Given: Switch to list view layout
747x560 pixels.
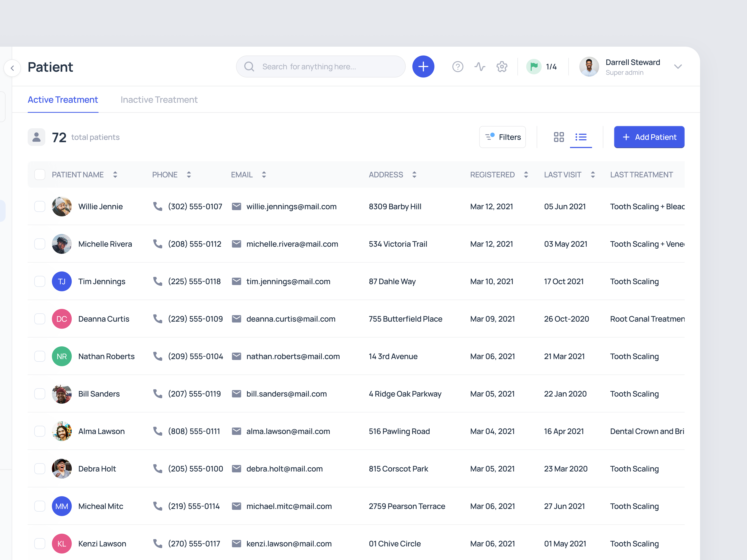Looking at the screenshot, I should coord(581,137).
